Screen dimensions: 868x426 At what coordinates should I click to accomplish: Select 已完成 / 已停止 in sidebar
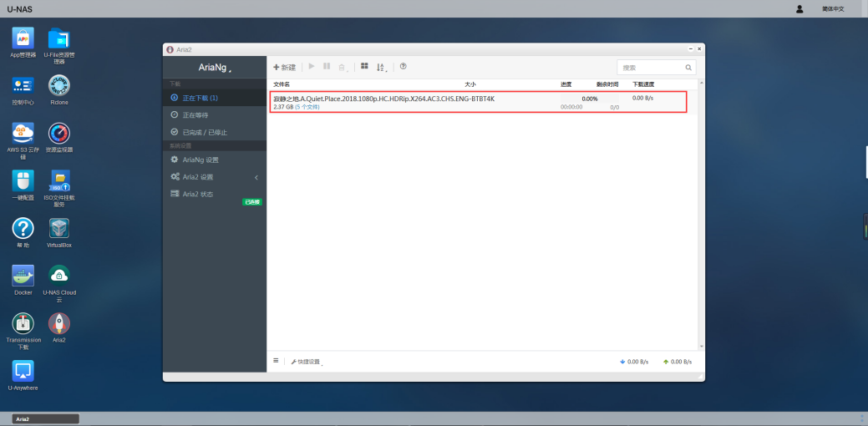(215, 132)
